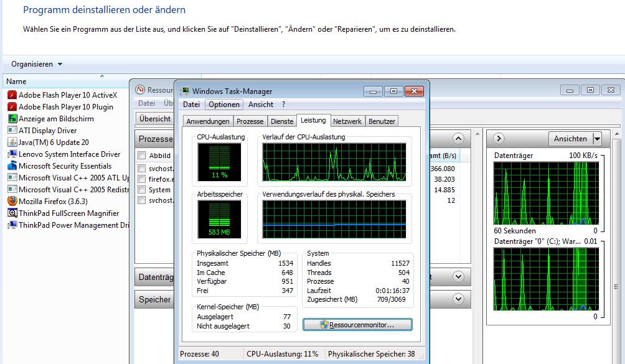Click the Physikalischer Speicher: 38 status entry
The image size is (625, 364).
[x=371, y=354]
